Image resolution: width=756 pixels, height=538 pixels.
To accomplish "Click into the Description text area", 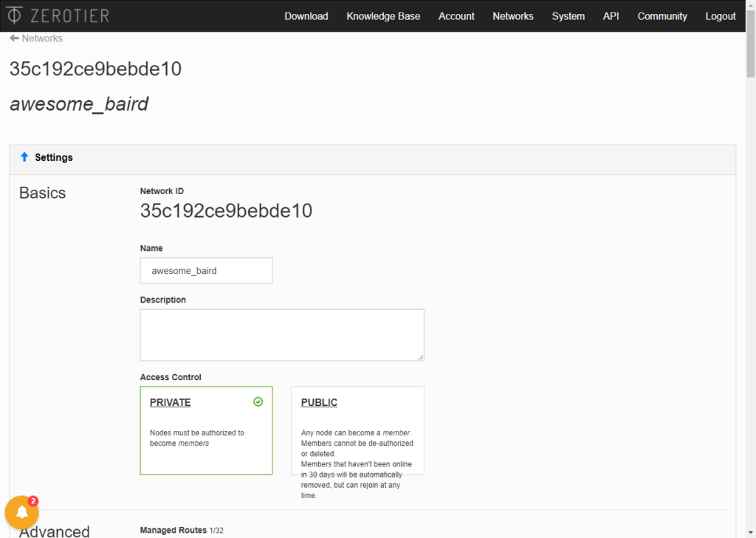I will click(282, 335).
